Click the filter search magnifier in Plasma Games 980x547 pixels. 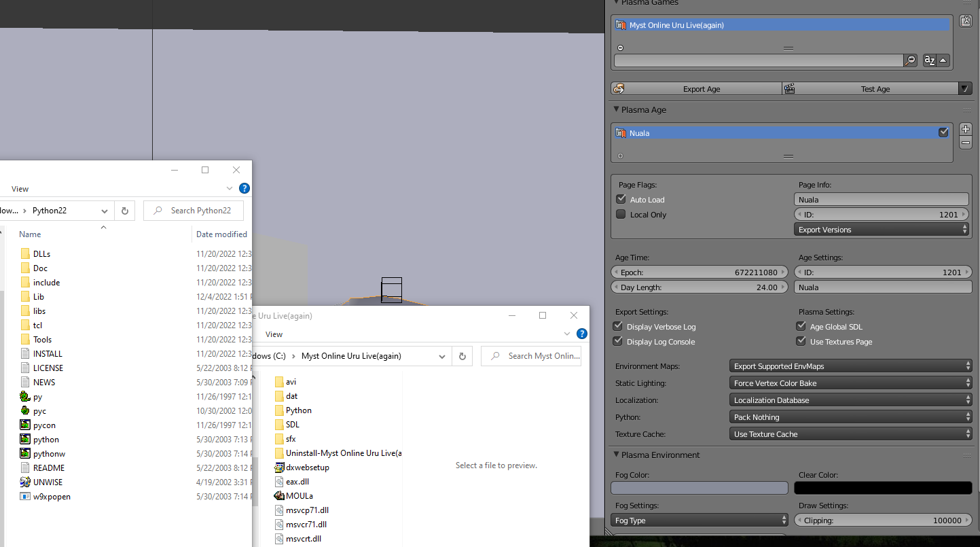tap(910, 60)
